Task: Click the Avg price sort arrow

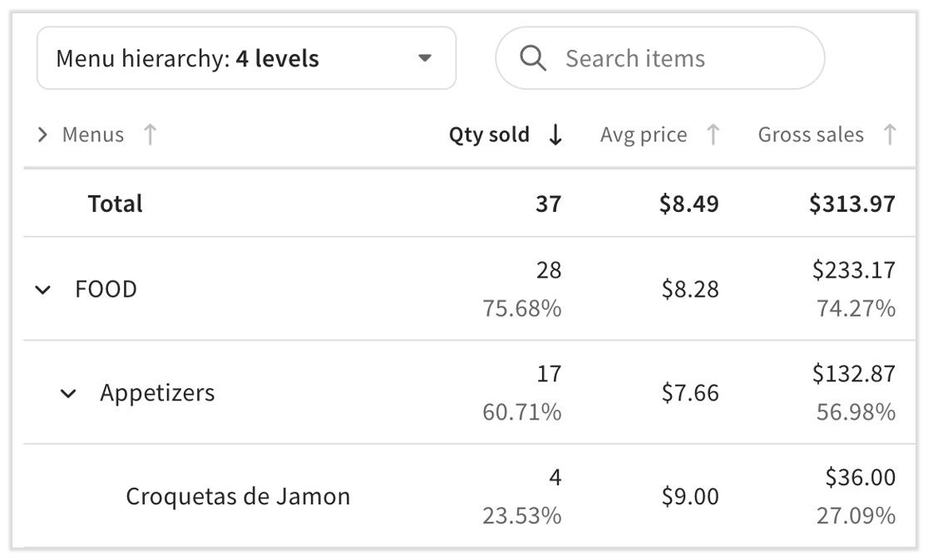Action: (713, 135)
